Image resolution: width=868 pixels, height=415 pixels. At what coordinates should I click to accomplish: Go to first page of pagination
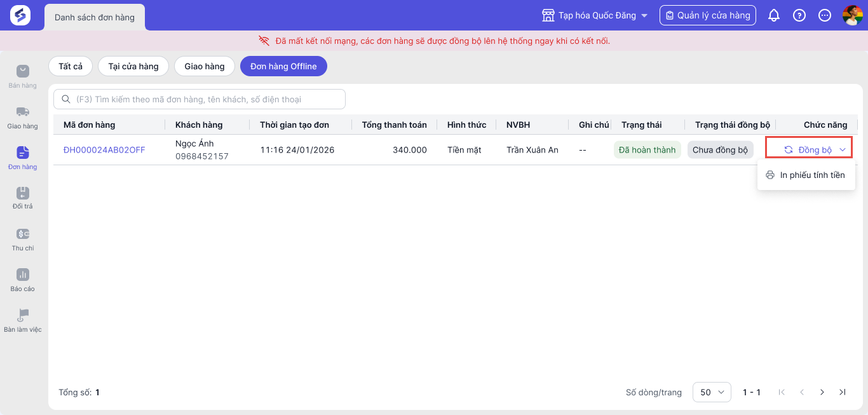point(782,392)
